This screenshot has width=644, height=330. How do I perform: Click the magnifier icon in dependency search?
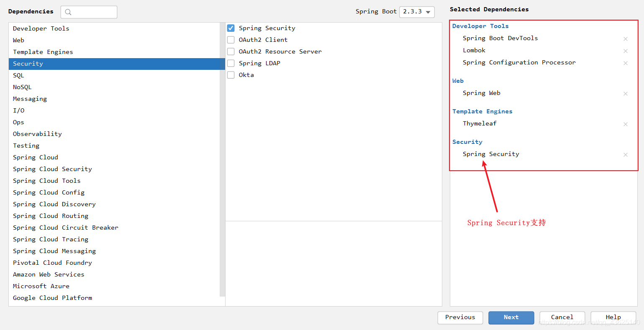(68, 12)
